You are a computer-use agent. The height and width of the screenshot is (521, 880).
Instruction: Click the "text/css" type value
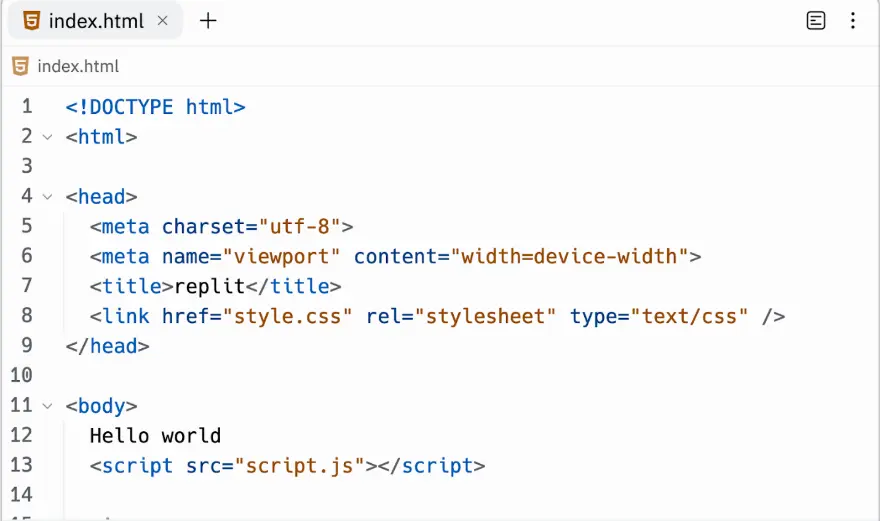pyautogui.click(x=690, y=317)
